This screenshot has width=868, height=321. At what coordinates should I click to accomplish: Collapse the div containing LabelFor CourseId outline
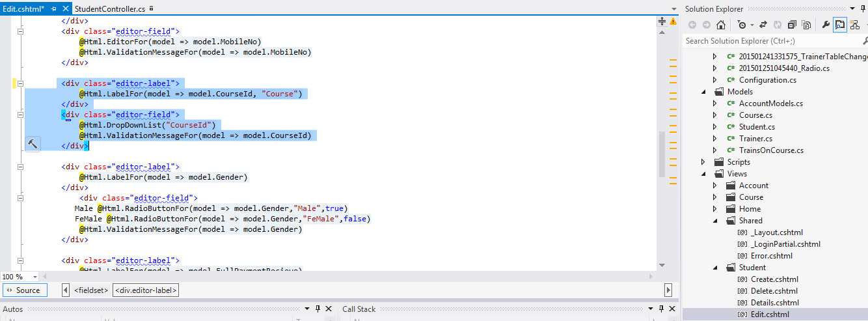[x=20, y=83]
